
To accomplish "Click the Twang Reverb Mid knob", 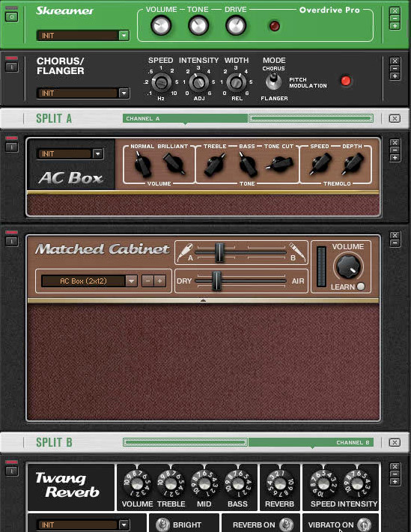I will pos(204,483).
